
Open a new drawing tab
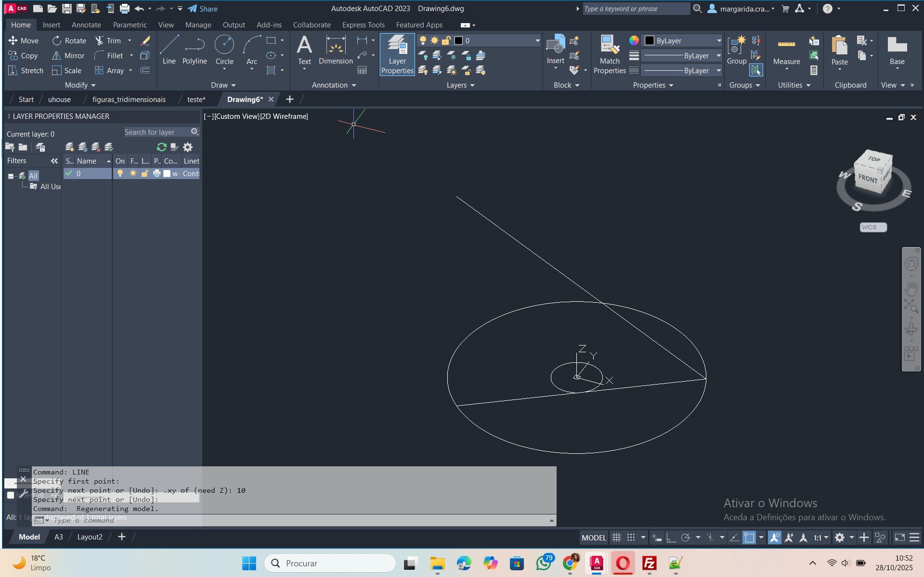click(x=289, y=99)
